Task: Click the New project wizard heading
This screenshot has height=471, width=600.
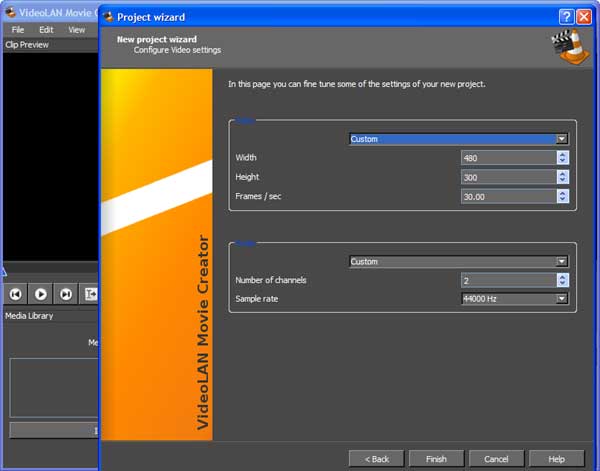Action: tap(157, 39)
